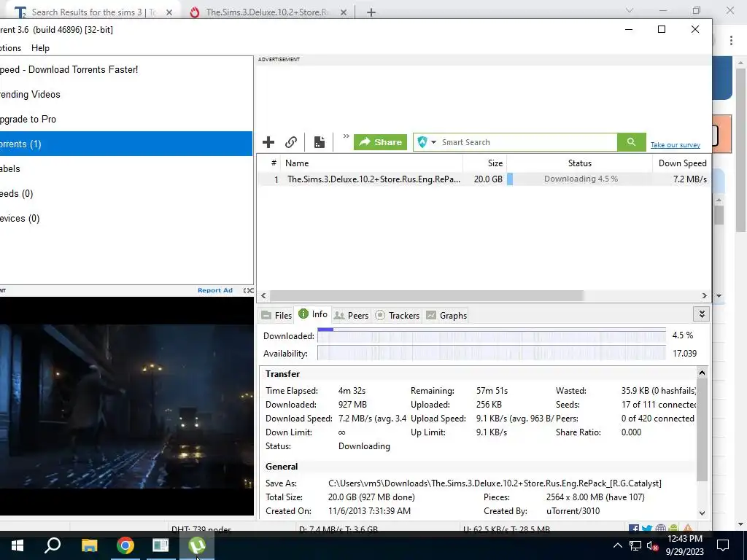The image size is (747, 560).
Task: Click Download Torrents Faster sidebar item
Action: (x=125, y=69)
